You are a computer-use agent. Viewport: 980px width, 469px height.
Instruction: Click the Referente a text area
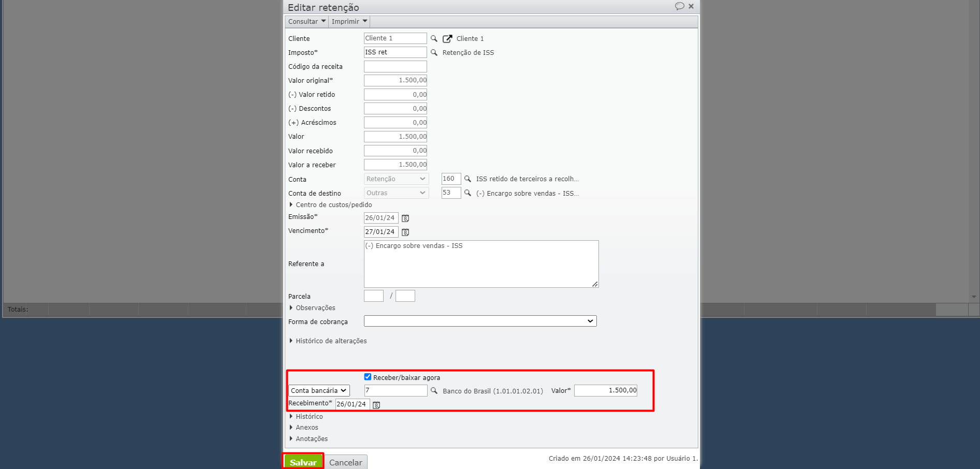point(481,264)
